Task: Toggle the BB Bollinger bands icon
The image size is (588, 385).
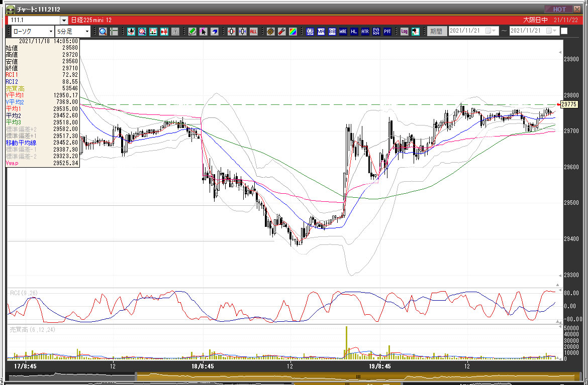Action: click(x=332, y=32)
